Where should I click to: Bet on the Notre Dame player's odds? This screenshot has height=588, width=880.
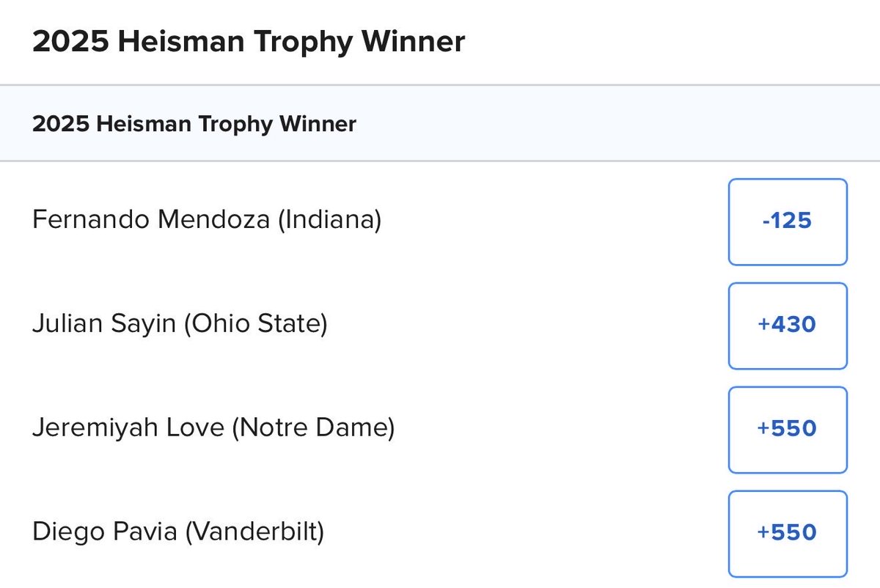787,429
